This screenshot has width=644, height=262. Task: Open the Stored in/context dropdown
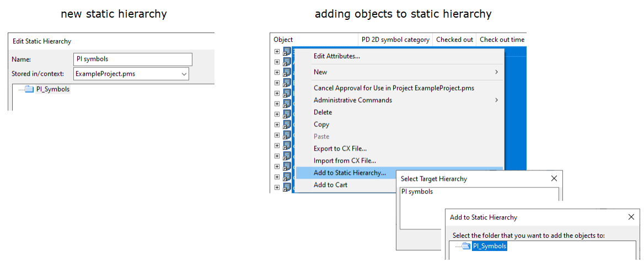[x=184, y=73]
